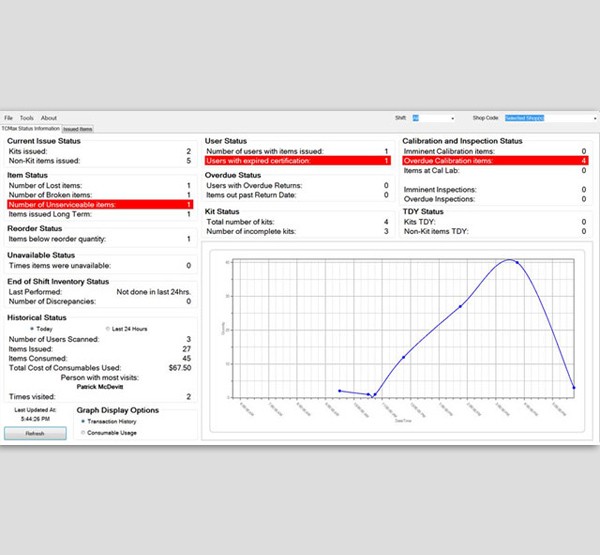
Task: Click the peak data point on the graph
Action: [516, 262]
